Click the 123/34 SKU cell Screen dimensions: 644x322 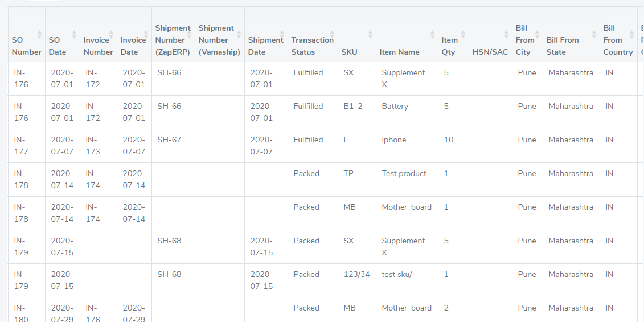coord(357,280)
